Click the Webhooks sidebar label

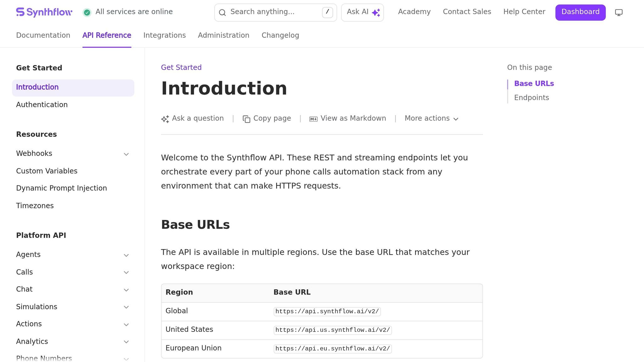(34, 153)
